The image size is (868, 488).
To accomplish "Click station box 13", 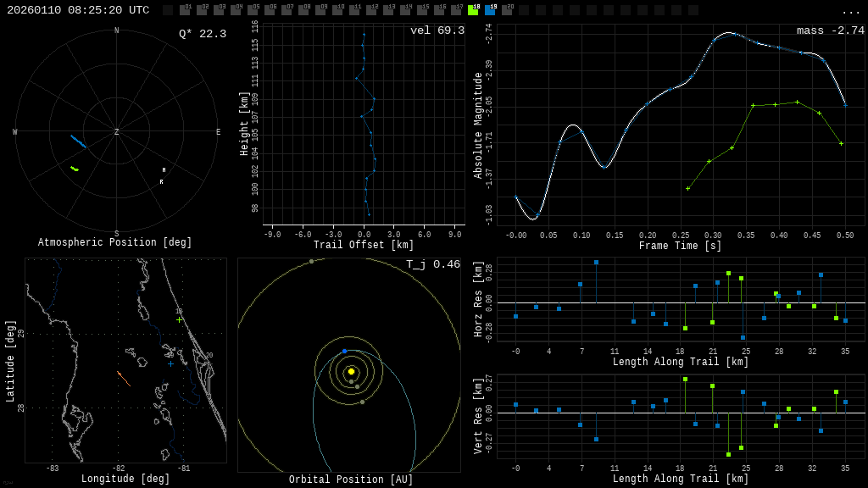I will point(388,10).
